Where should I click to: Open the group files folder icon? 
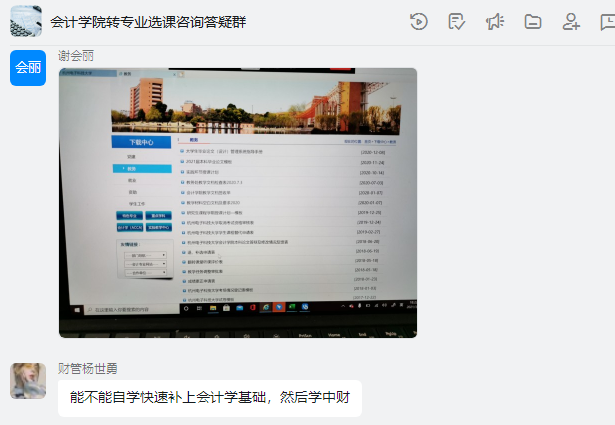[533, 21]
